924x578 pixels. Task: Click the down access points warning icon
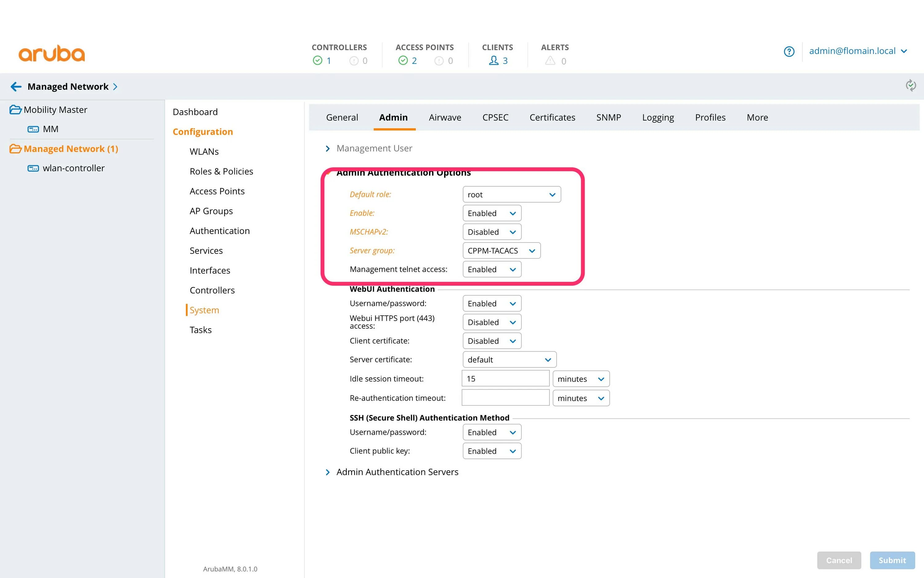click(x=439, y=61)
